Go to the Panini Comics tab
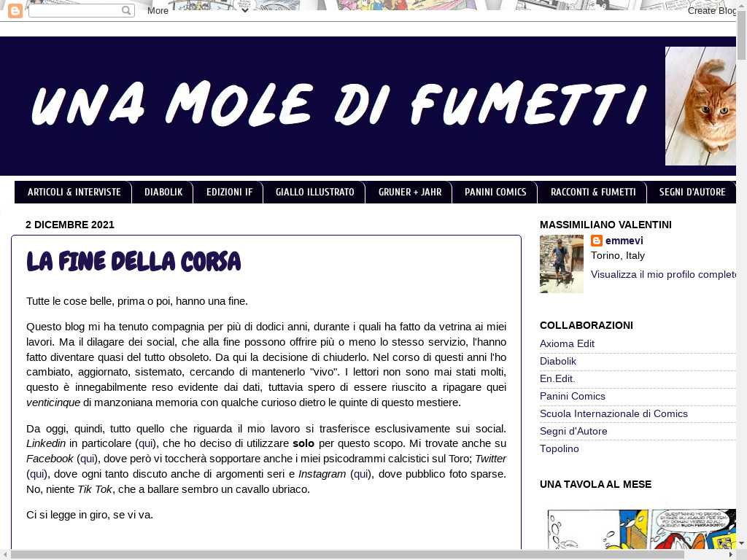Screen dimensions: 747x560 point(495,192)
